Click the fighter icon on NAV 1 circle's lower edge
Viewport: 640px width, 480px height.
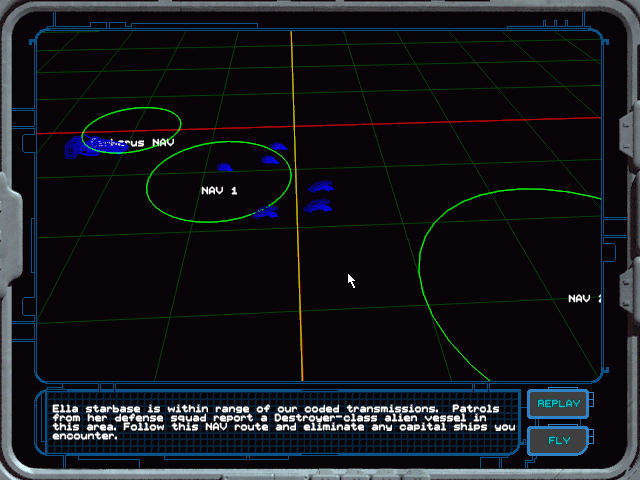(265, 212)
